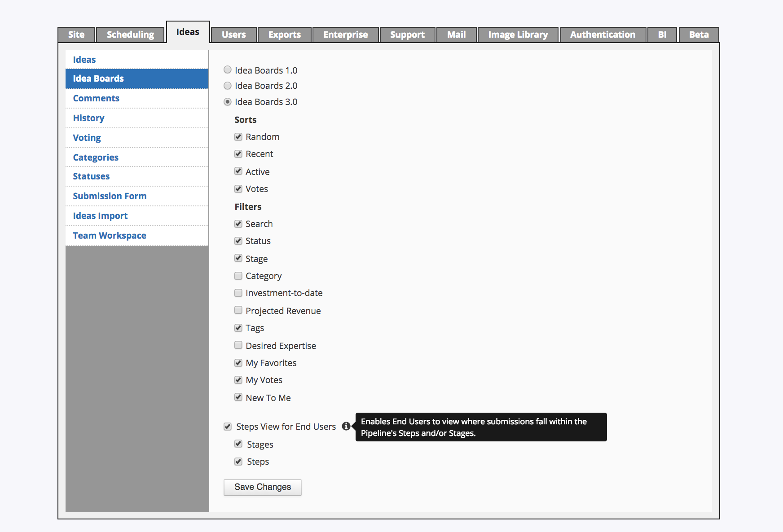Viewport: 783px width, 532px height.
Task: Switch to the Scheduling tab
Action: click(130, 35)
